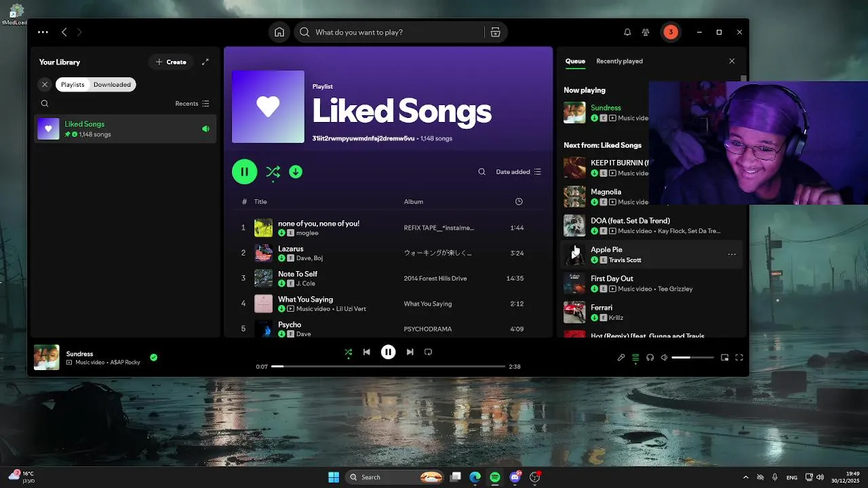The image size is (868, 488).
Task: Search within Your Library
Action: click(45, 104)
